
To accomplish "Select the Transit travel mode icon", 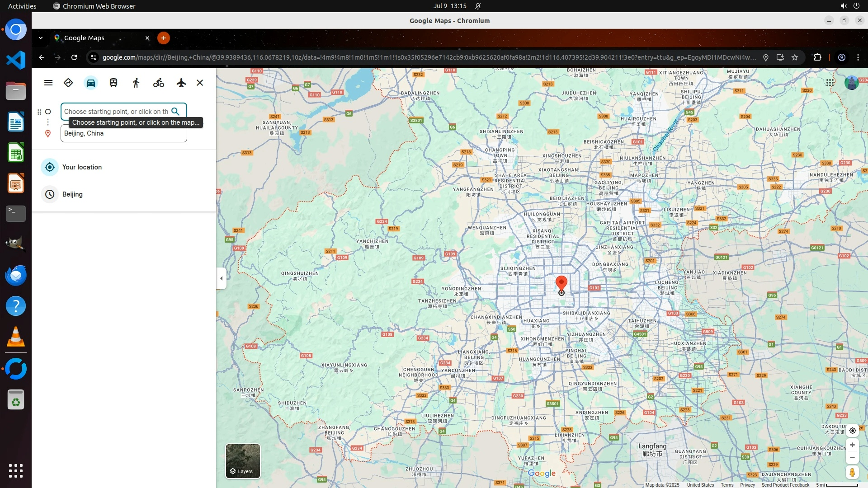I will (113, 83).
